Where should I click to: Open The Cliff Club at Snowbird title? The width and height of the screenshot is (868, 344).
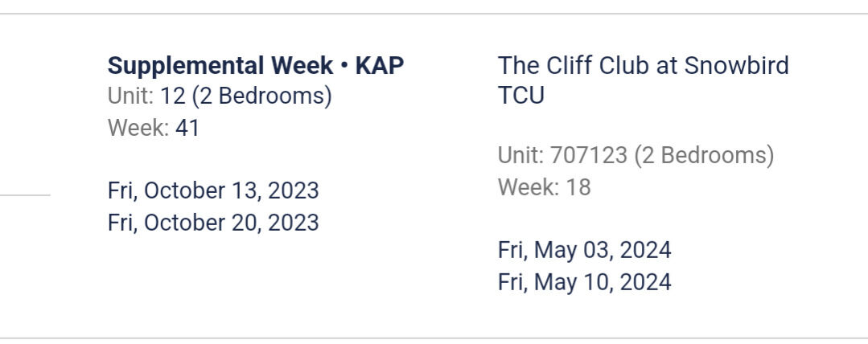pyautogui.click(x=643, y=65)
